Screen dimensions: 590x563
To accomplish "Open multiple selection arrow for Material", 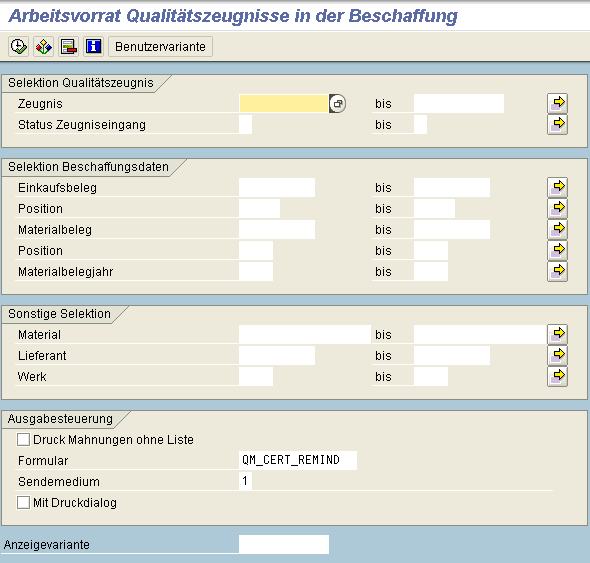I will tap(557, 334).
